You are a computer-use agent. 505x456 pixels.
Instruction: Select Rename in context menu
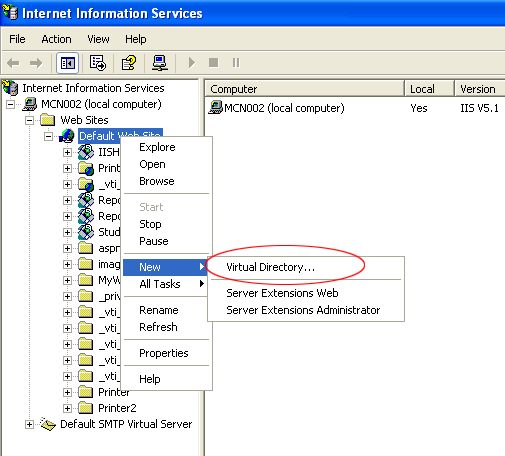166,310
